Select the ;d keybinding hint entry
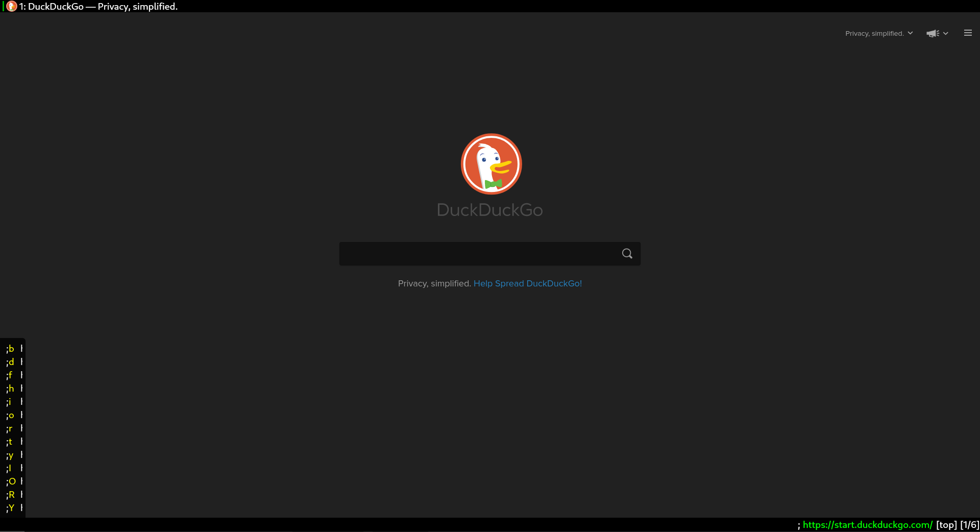The width and height of the screenshot is (980, 532). point(14,361)
